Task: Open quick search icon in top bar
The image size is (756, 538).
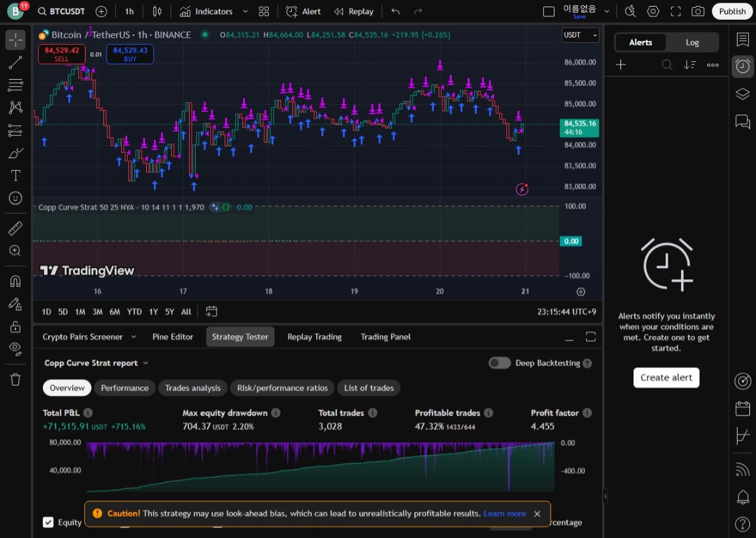Action: (631, 12)
